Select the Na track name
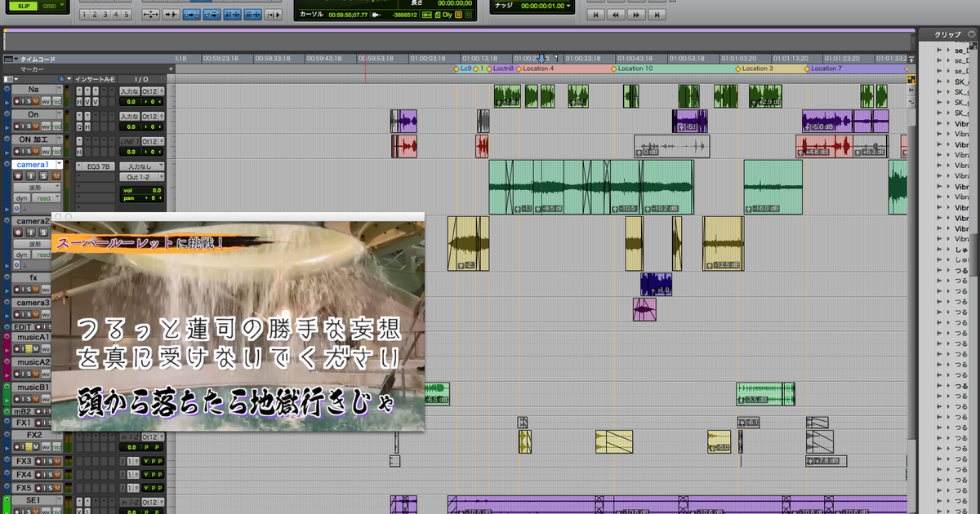This screenshot has width=980, height=514. pyautogui.click(x=33, y=89)
